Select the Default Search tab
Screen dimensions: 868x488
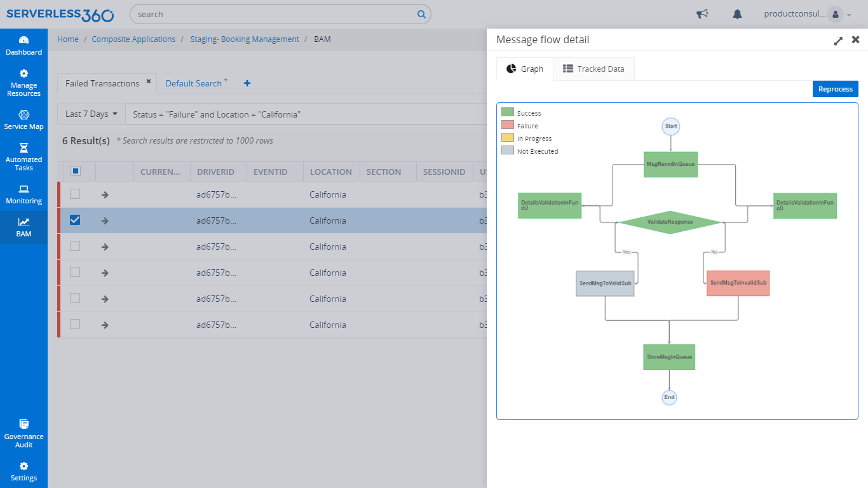[194, 83]
